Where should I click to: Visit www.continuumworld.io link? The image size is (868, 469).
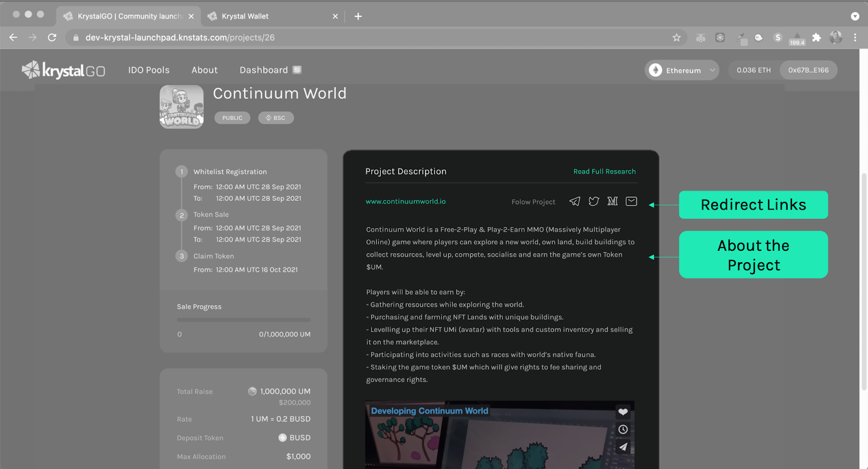(406, 201)
